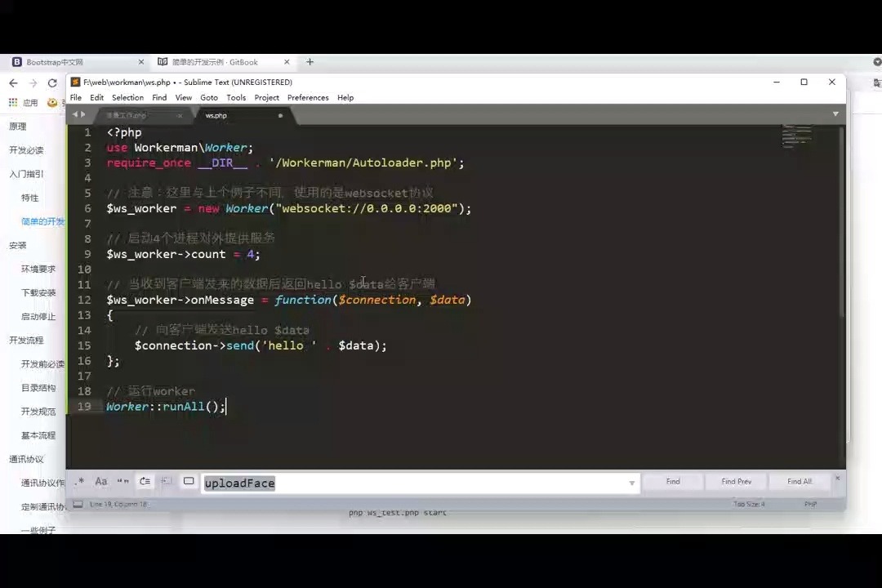882x588 pixels.
Task: Toggle regular expression search mode
Action: tap(80, 482)
